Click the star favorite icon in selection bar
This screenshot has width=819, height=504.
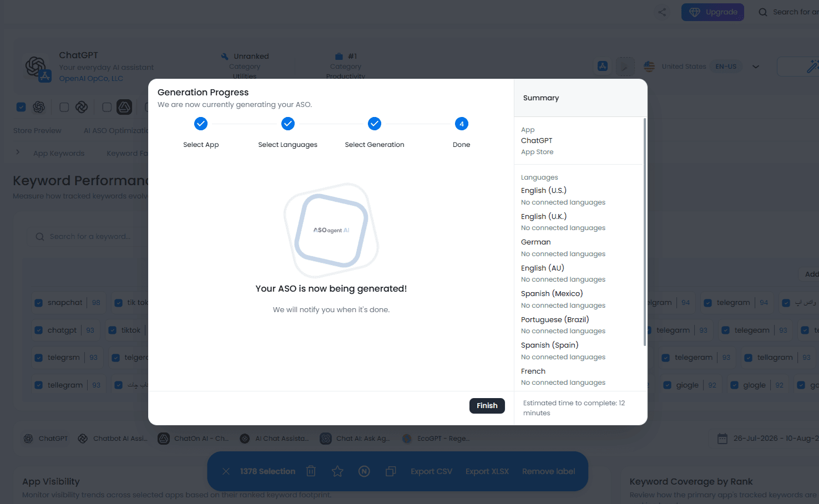point(337,471)
